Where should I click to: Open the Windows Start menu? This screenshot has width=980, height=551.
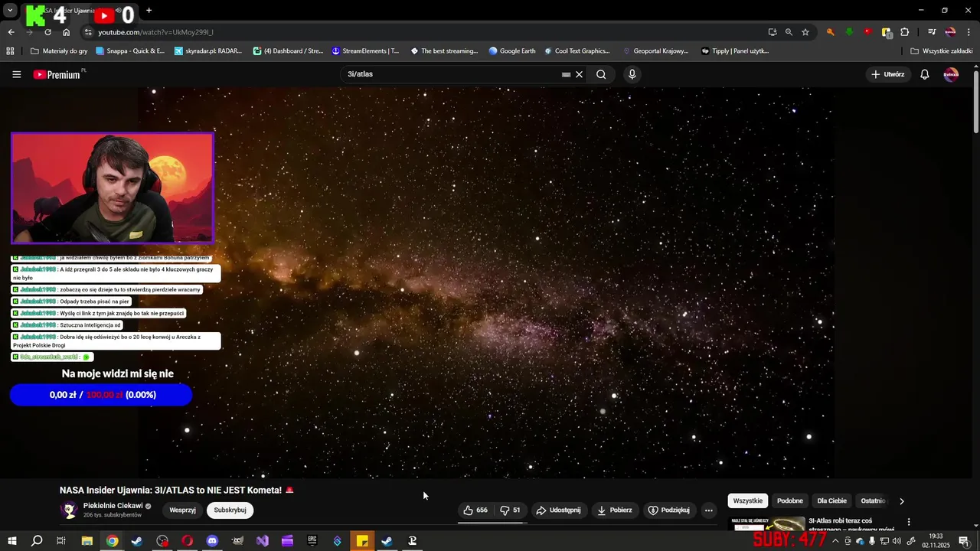(11, 541)
